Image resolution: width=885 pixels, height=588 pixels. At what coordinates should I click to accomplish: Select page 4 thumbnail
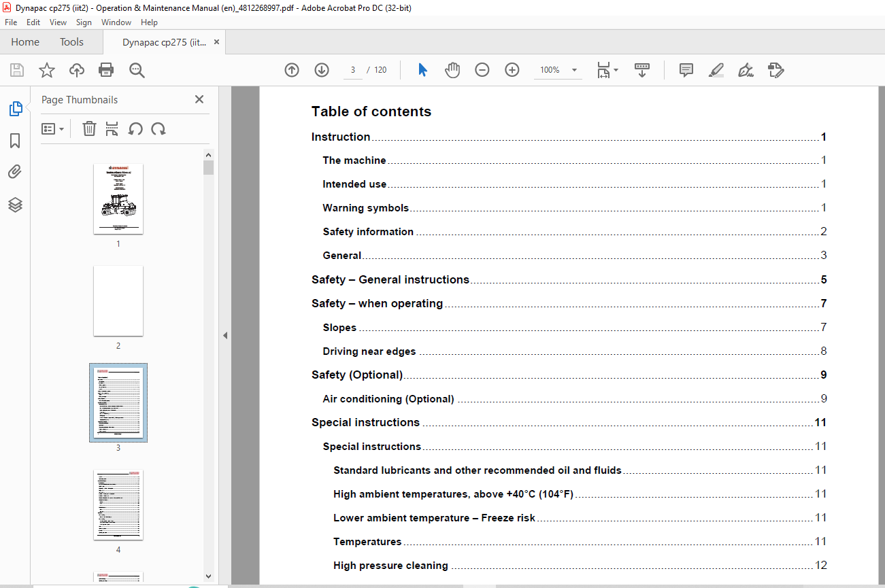coord(118,504)
